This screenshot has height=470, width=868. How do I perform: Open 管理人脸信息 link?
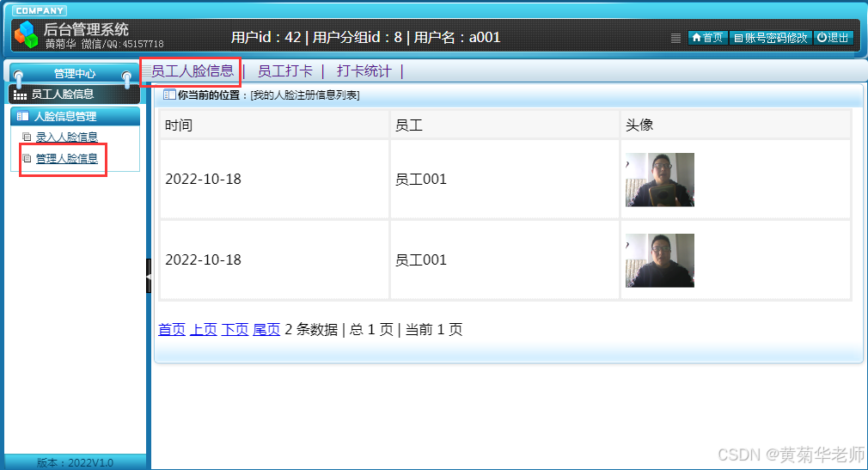pos(66,158)
